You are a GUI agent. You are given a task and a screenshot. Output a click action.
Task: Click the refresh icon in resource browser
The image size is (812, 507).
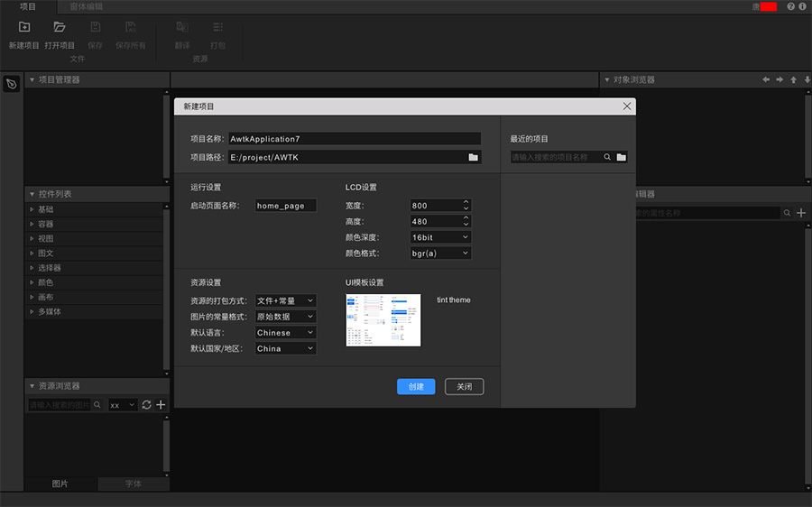click(147, 405)
